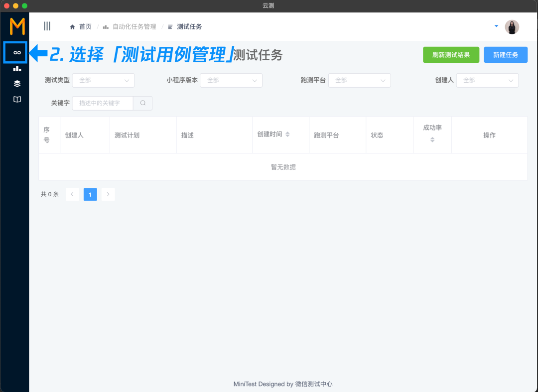Open the infinity test case management icon
Screen dimensions: 538x392
coord(17,52)
